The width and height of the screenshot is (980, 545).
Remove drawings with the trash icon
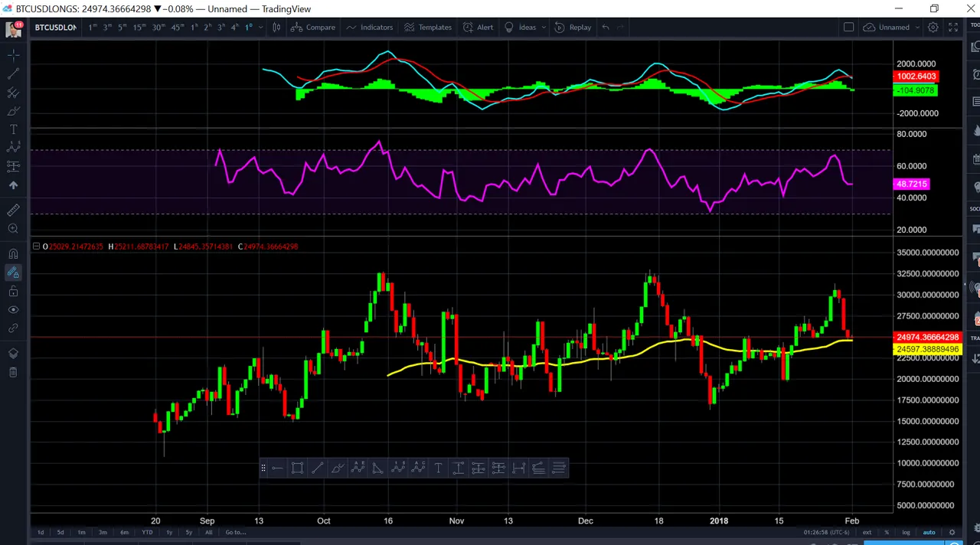click(13, 372)
